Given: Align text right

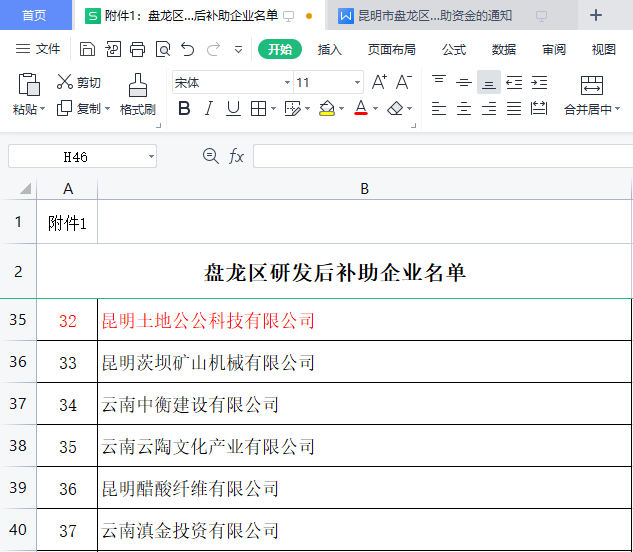Looking at the screenshot, I should [x=489, y=108].
